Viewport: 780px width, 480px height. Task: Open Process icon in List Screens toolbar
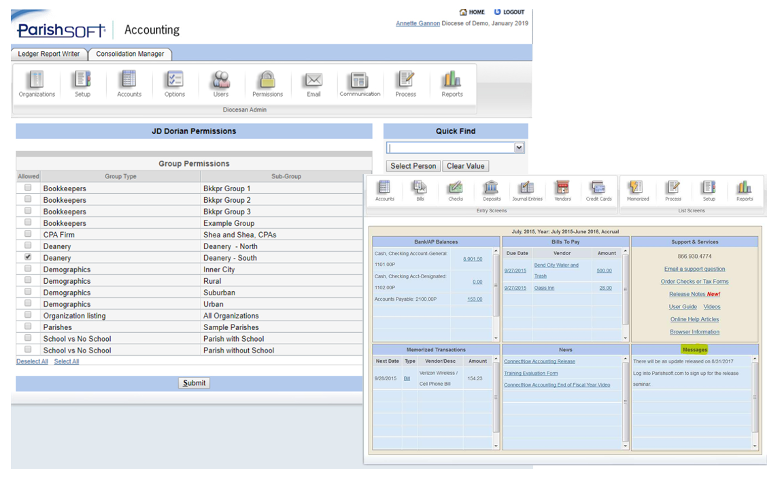point(673,191)
